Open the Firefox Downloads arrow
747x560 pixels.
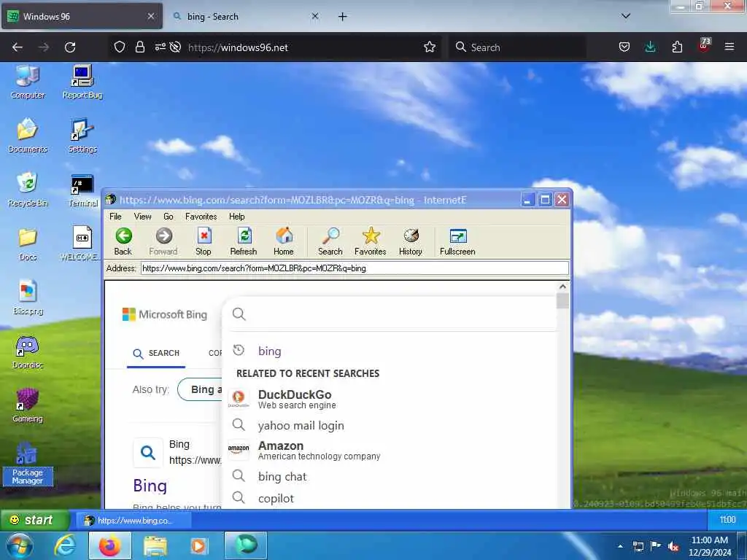point(650,47)
